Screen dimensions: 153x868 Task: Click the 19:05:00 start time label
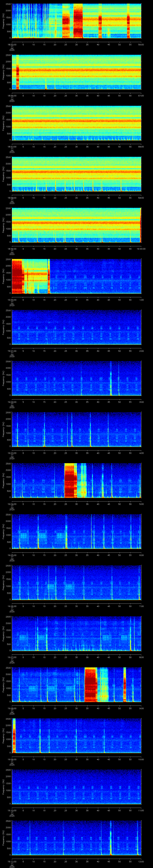[12, 555]
